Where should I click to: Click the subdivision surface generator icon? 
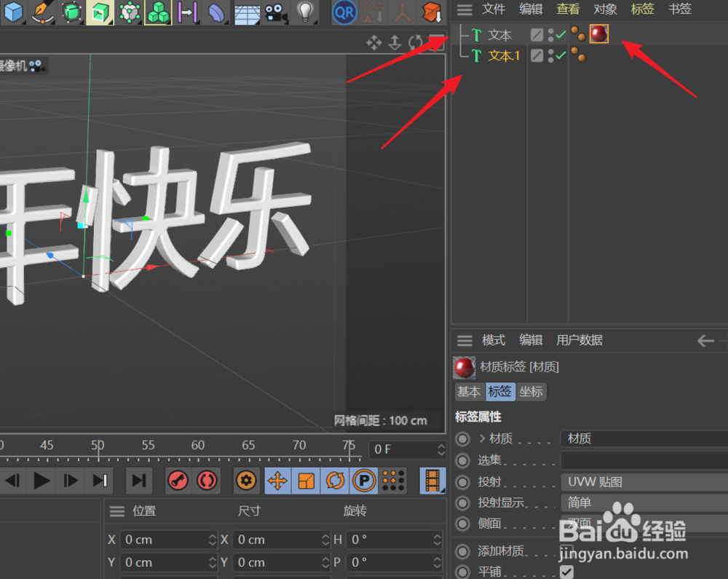click(72, 12)
